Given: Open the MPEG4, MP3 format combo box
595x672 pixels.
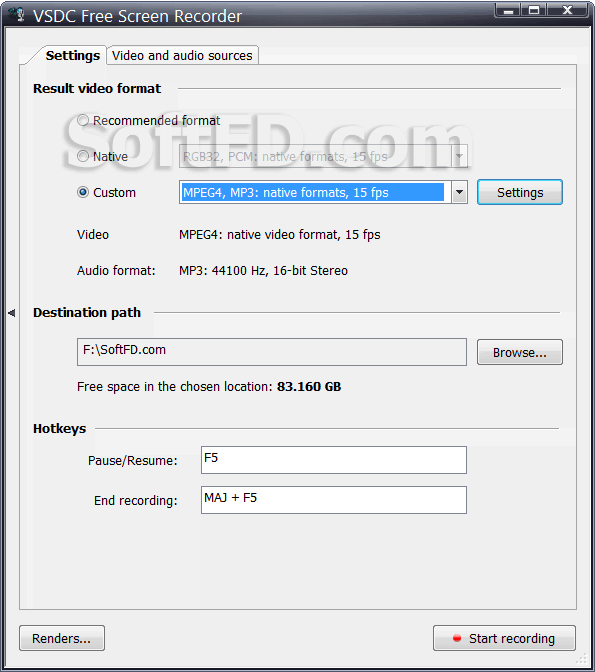Looking at the screenshot, I should [323, 192].
